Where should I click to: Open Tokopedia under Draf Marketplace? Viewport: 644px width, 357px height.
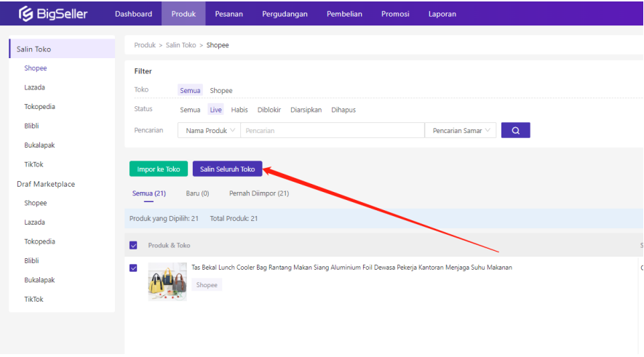click(x=39, y=241)
